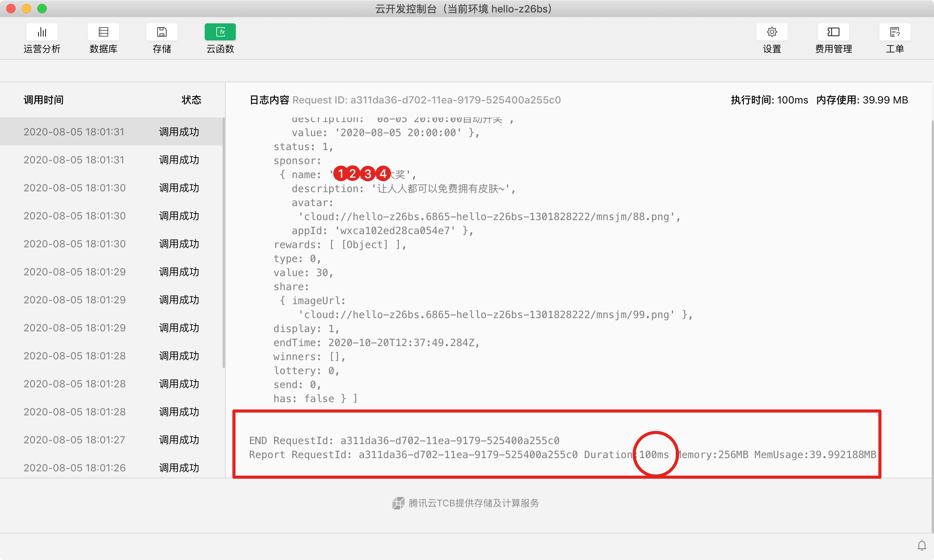Click the 腾讯云TCB提供存储及计算服务 footer link
This screenshot has width=934, height=560.
(x=474, y=503)
